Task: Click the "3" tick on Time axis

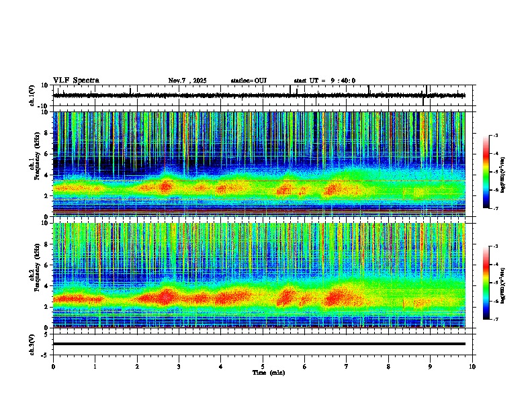Action: [x=179, y=367]
